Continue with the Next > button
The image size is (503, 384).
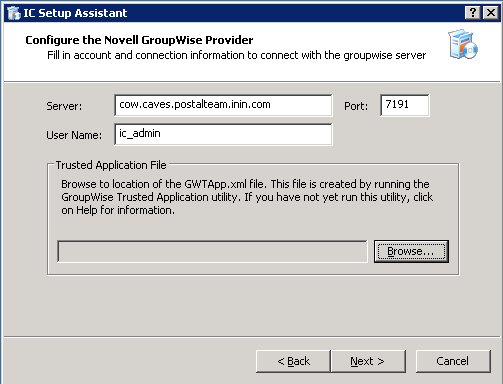(x=368, y=361)
